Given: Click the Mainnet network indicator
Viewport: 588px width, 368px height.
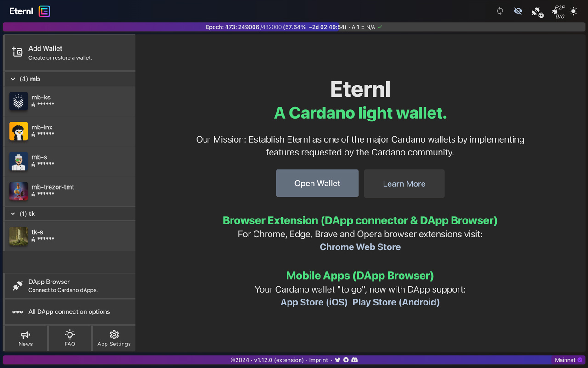Looking at the screenshot, I should coord(569,360).
